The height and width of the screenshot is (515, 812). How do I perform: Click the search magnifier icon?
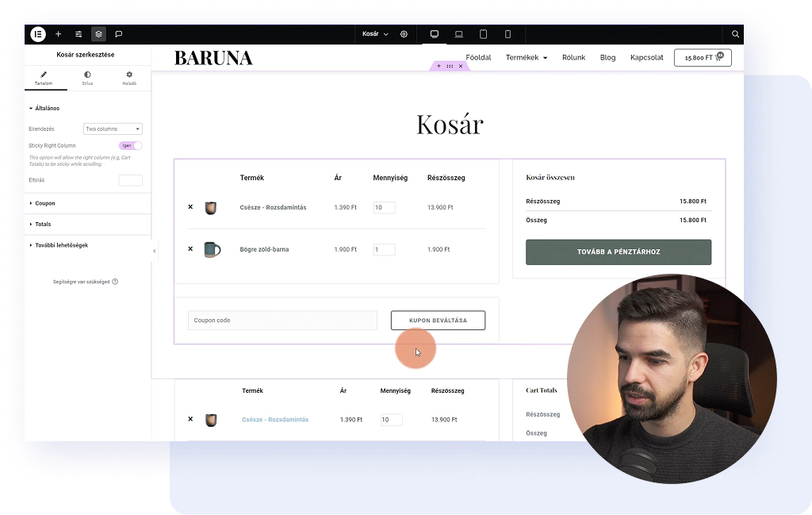tap(735, 34)
